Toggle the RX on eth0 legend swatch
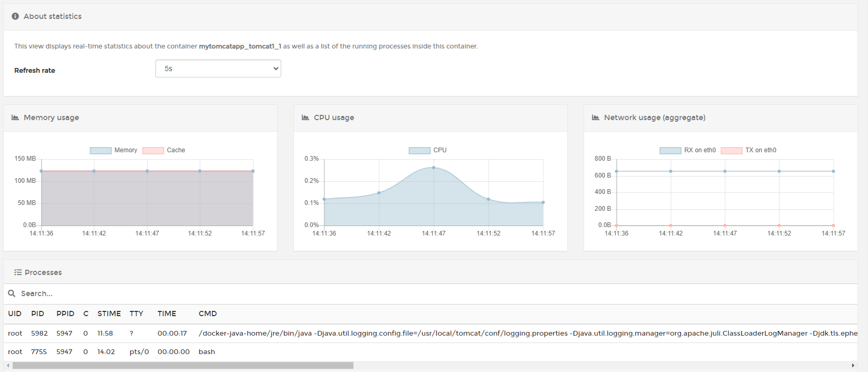 [670, 150]
